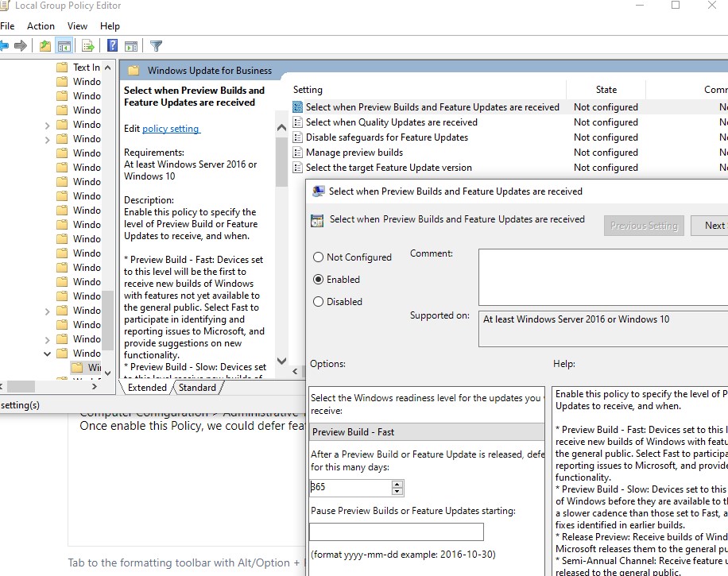Collapse the expanded Windows folder in the tree
The image size is (728, 576).
pos(48,353)
